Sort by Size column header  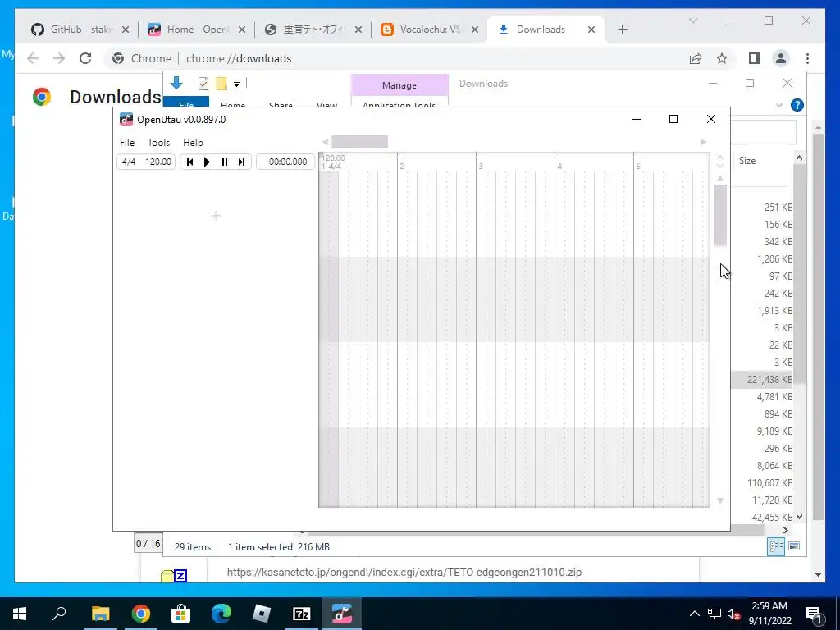pyautogui.click(x=747, y=161)
